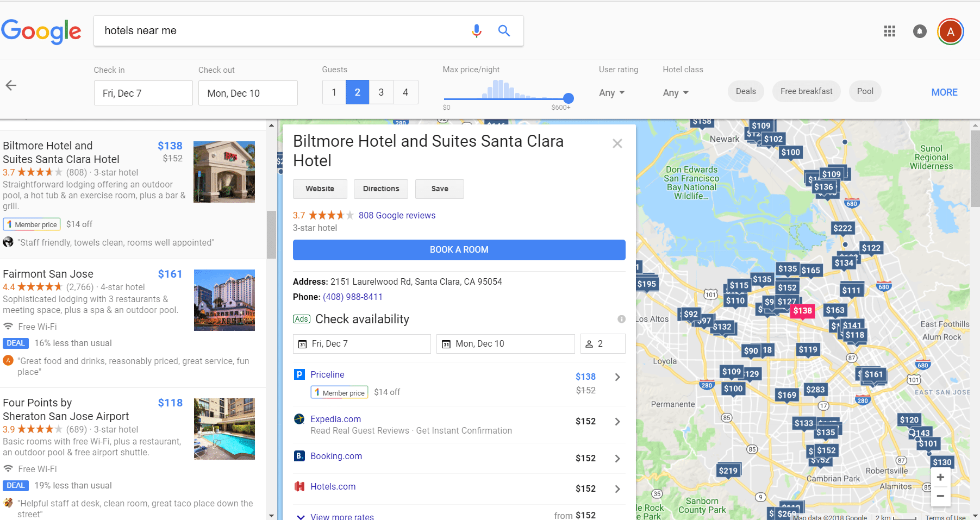Open 808 Google reviews link

(397, 215)
